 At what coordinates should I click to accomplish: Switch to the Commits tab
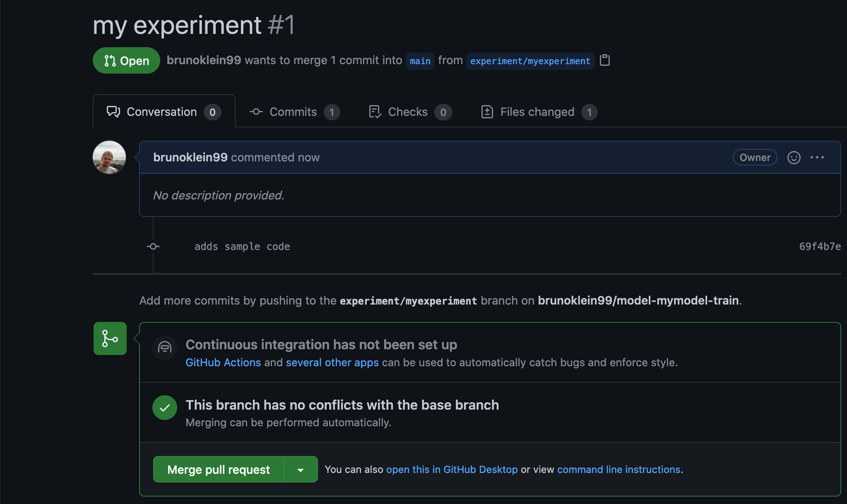click(x=294, y=112)
